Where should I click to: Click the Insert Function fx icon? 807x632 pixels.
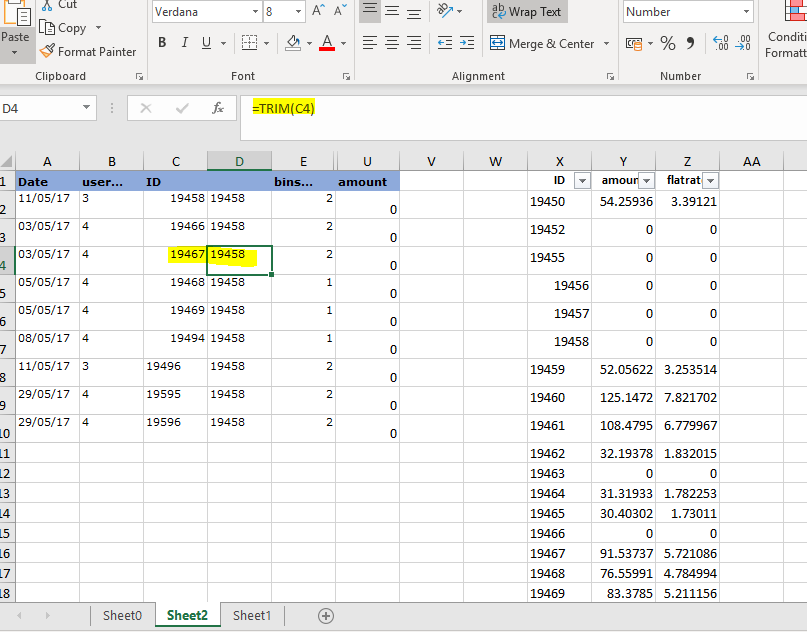click(x=218, y=108)
